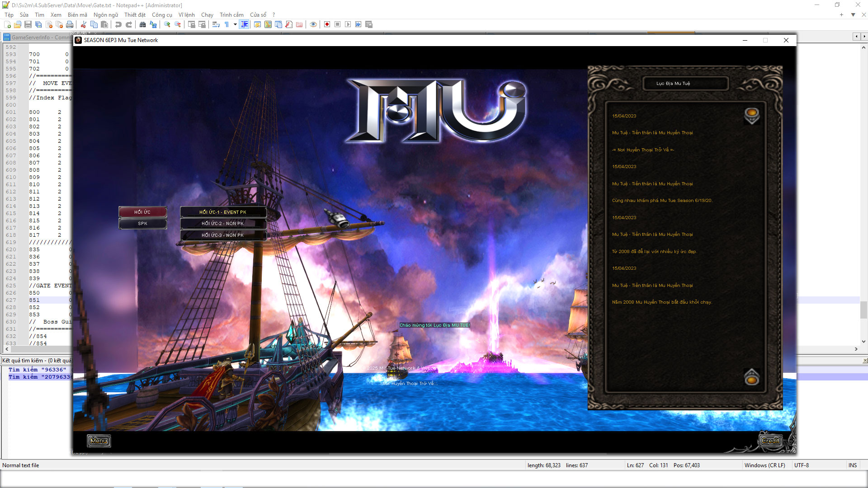Image resolution: width=868 pixels, height=488 pixels.
Task: Toggle file monitoring eye icon
Action: pos(313,24)
